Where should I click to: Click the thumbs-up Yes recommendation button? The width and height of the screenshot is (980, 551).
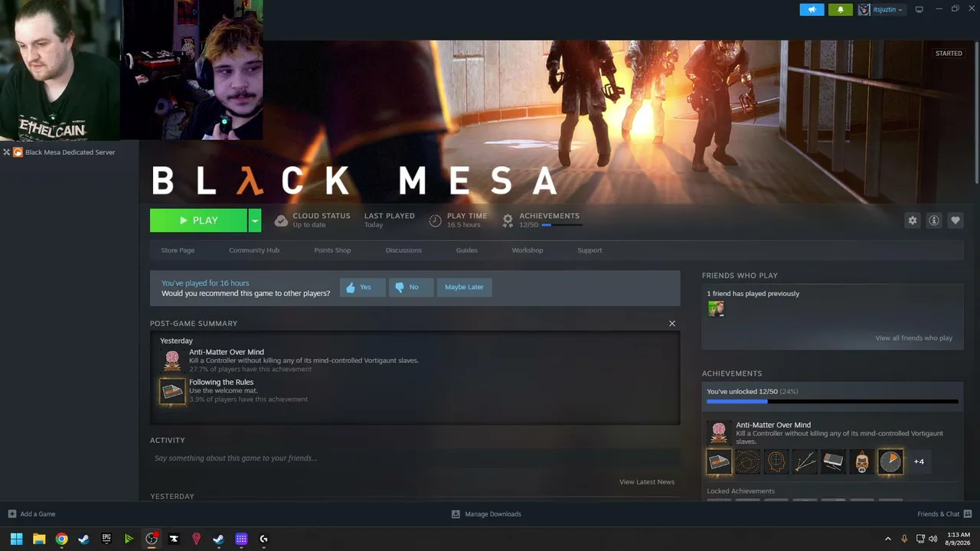[362, 287]
